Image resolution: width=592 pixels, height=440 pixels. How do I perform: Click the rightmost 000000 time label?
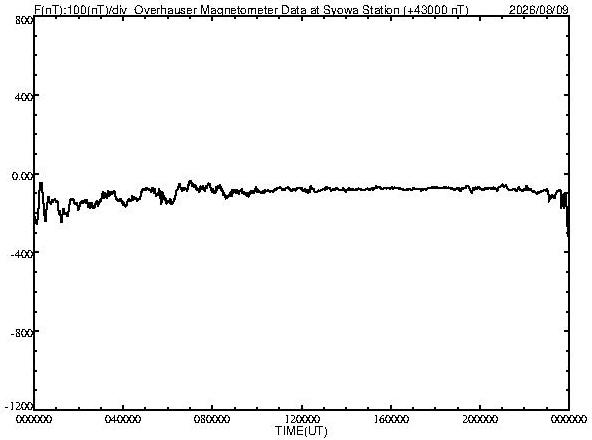point(569,419)
